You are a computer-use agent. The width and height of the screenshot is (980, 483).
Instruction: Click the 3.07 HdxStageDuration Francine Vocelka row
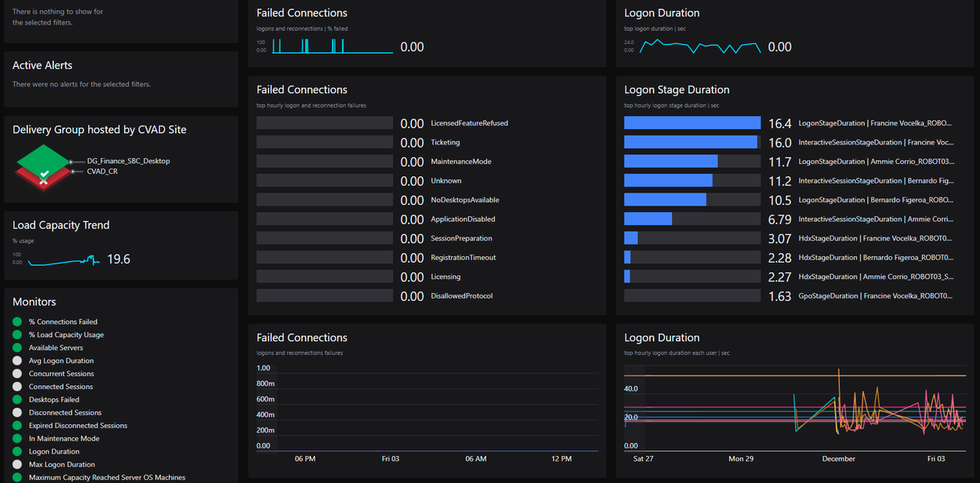(x=789, y=238)
